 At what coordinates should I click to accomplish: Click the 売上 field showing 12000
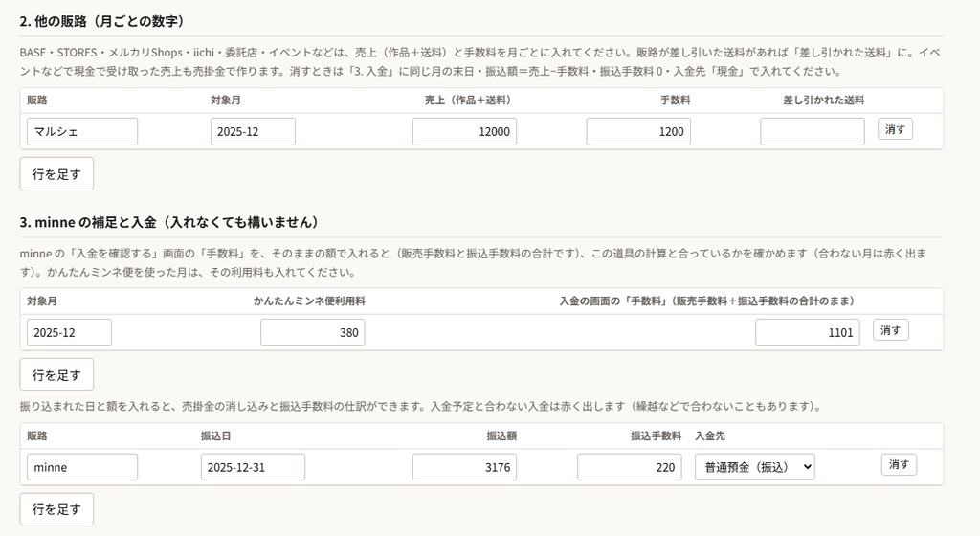tap(464, 132)
